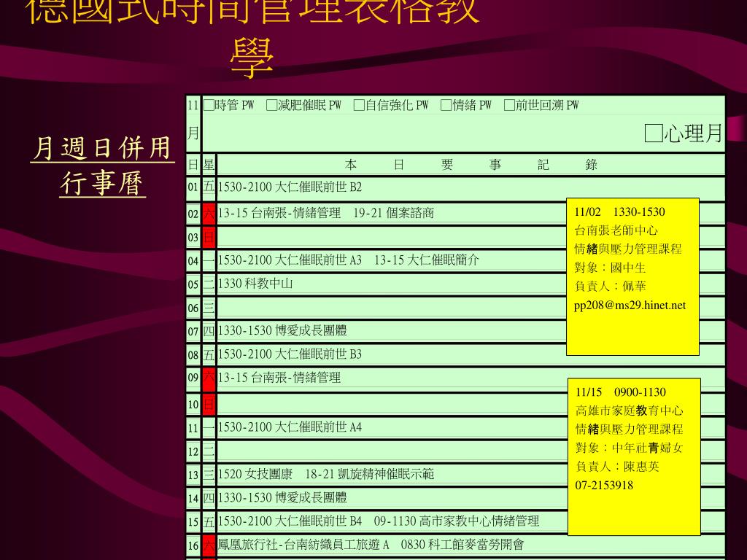Viewport: 747px width, 560px height.
Task: Click '負責人：陳惠英' in second note
Action: [617, 467]
